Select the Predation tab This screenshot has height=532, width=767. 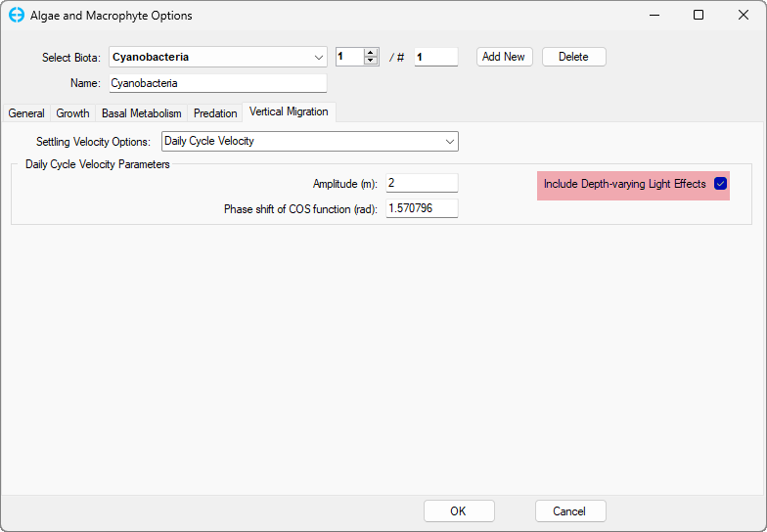(x=215, y=113)
